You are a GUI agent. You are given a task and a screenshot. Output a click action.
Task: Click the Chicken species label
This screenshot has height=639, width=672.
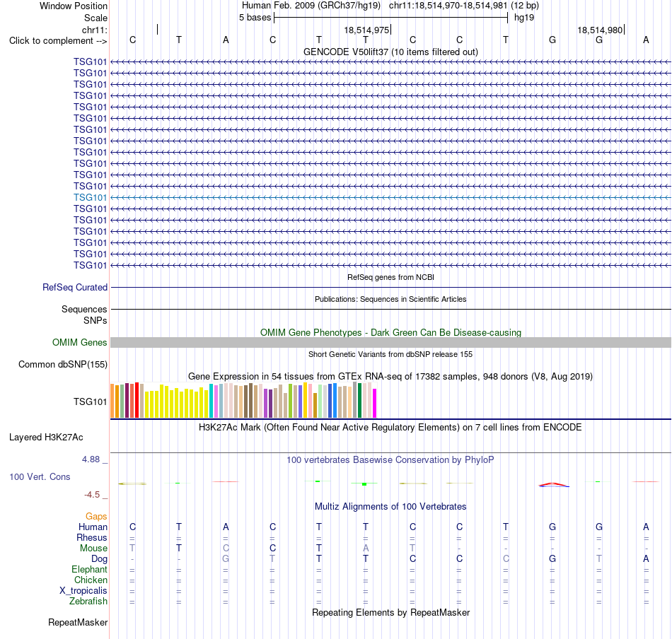tap(91, 580)
